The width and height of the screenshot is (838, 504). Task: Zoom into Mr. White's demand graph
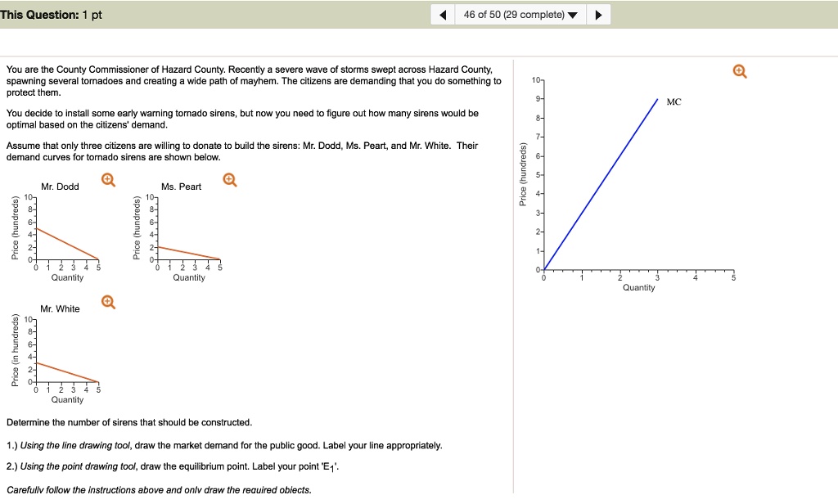tap(107, 302)
